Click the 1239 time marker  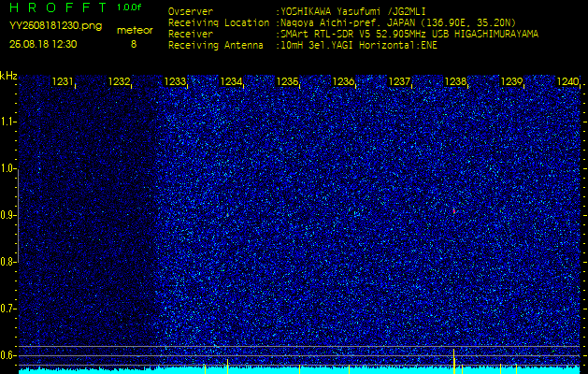[x=511, y=81]
